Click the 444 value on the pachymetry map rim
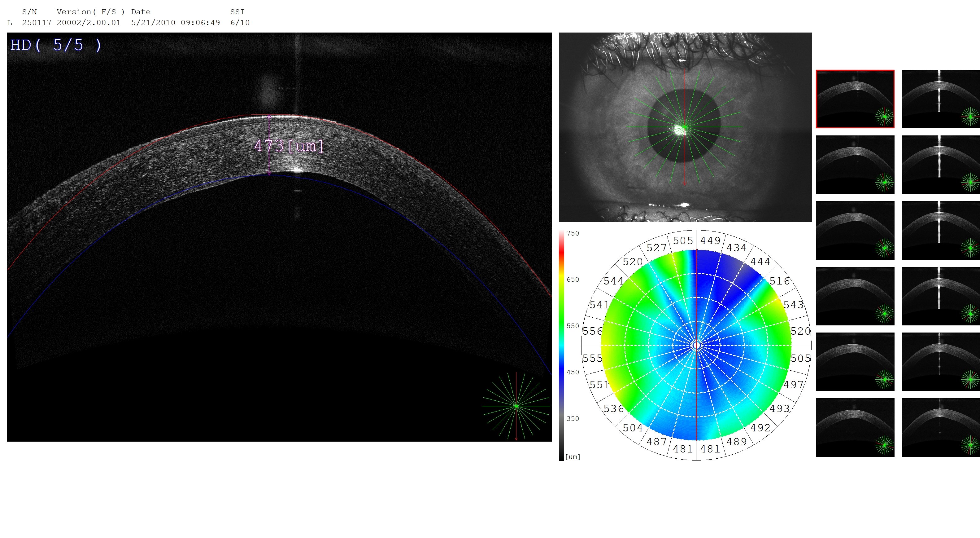 pos(760,262)
